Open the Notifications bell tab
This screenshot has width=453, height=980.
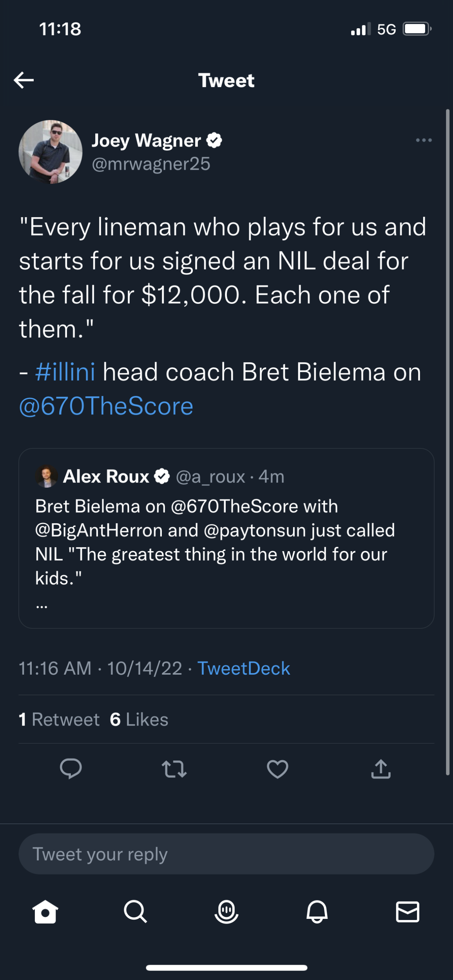[x=317, y=911]
